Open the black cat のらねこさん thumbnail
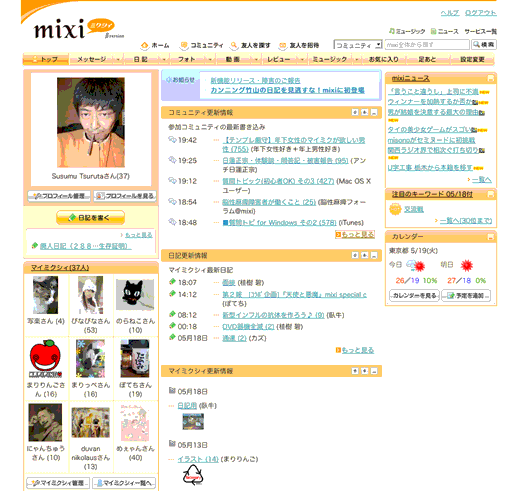Screen dimensions: 518x491 pos(135,295)
